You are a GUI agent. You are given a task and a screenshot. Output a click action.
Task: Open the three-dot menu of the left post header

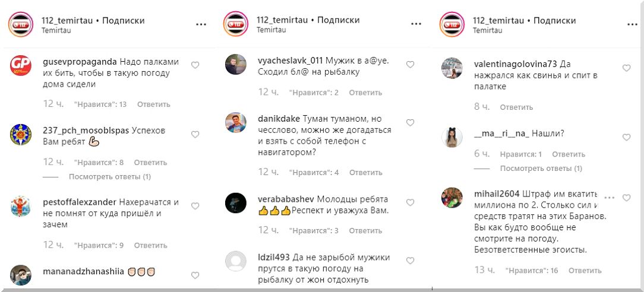(201, 24)
